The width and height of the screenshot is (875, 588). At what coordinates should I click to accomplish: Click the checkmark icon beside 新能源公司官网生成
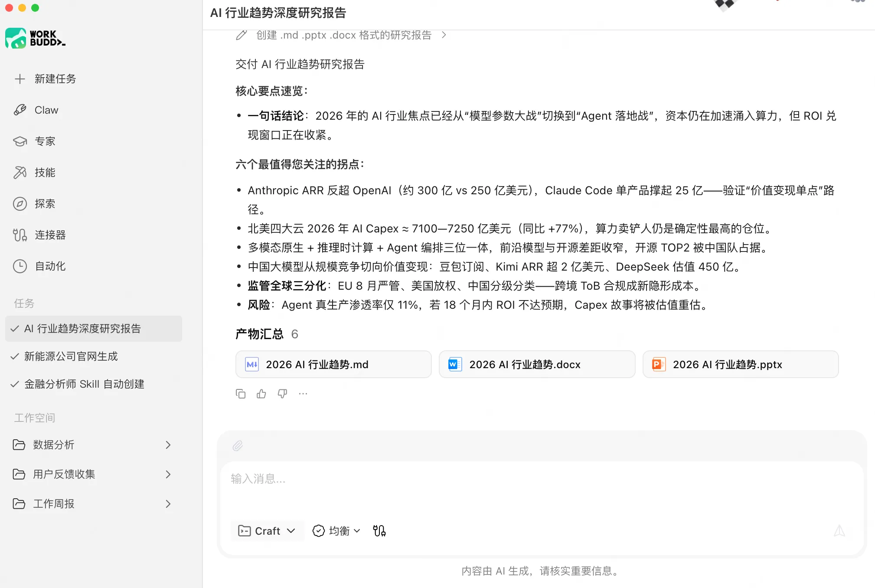pos(15,356)
